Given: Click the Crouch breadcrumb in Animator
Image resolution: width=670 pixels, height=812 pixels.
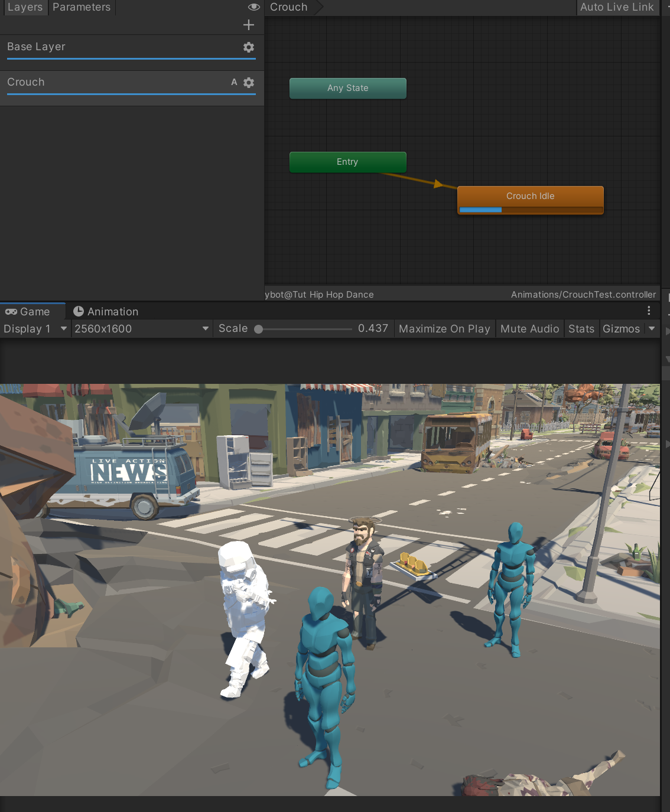Looking at the screenshot, I should click(x=289, y=7).
